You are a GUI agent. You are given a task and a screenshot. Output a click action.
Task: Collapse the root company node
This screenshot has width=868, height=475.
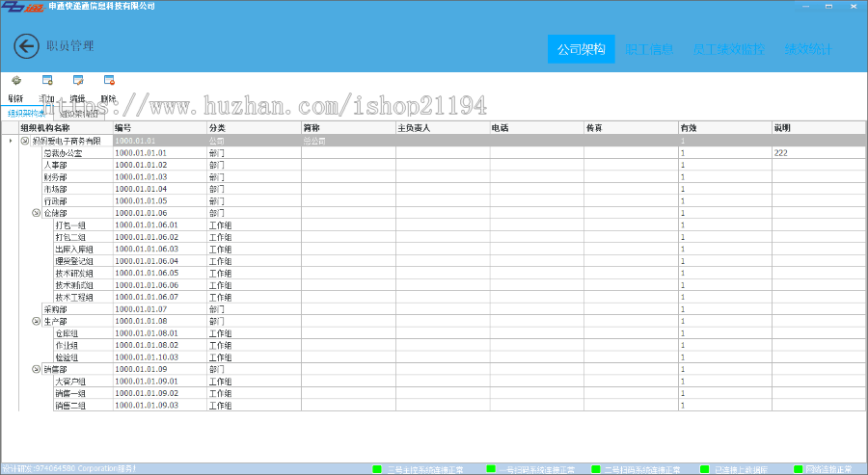tap(24, 141)
